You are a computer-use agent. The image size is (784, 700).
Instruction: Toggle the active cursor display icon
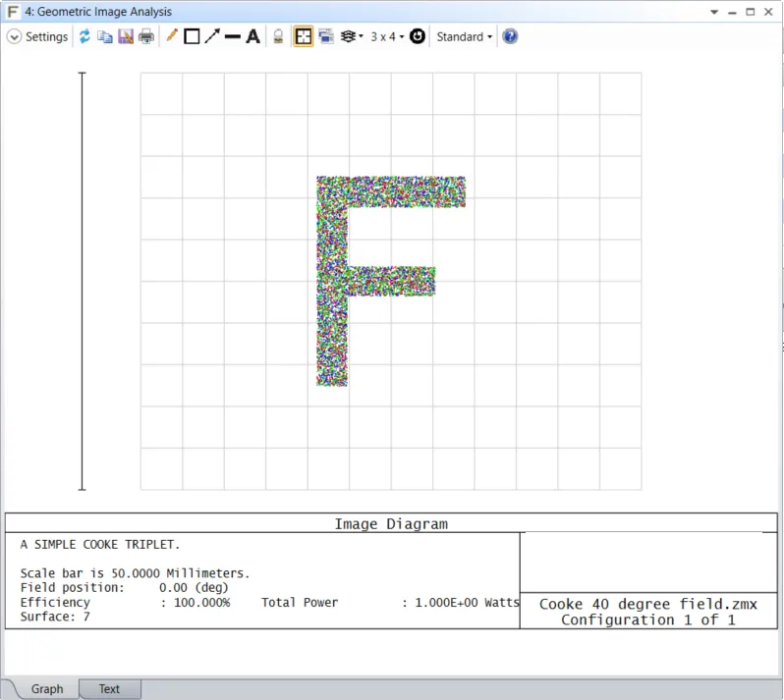click(326, 36)
